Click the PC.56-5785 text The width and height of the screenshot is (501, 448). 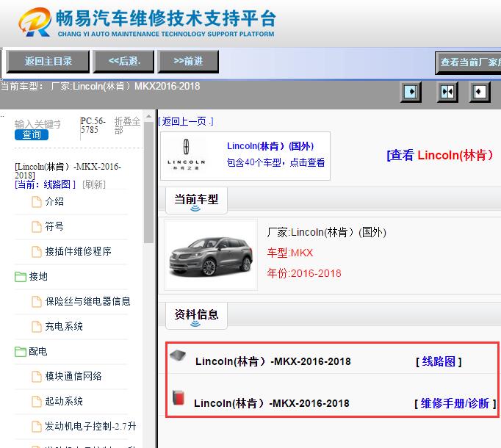pyautogui.click(x=93, y=126)
